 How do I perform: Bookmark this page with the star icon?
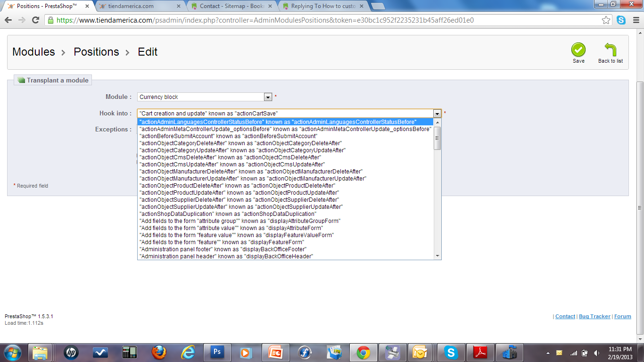[x=606, y=20]
